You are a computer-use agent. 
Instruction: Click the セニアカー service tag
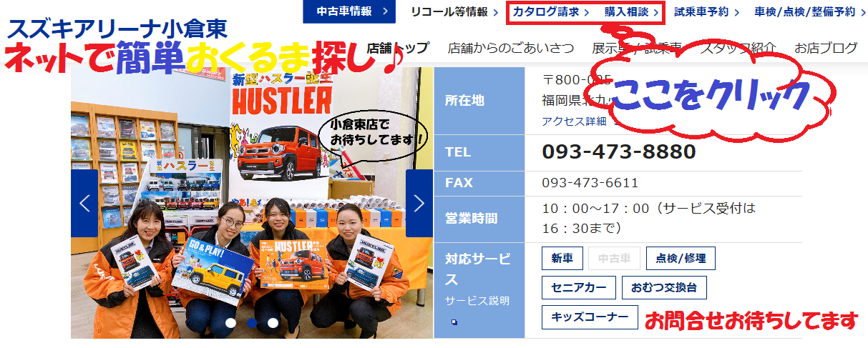[x=579, y=288]
